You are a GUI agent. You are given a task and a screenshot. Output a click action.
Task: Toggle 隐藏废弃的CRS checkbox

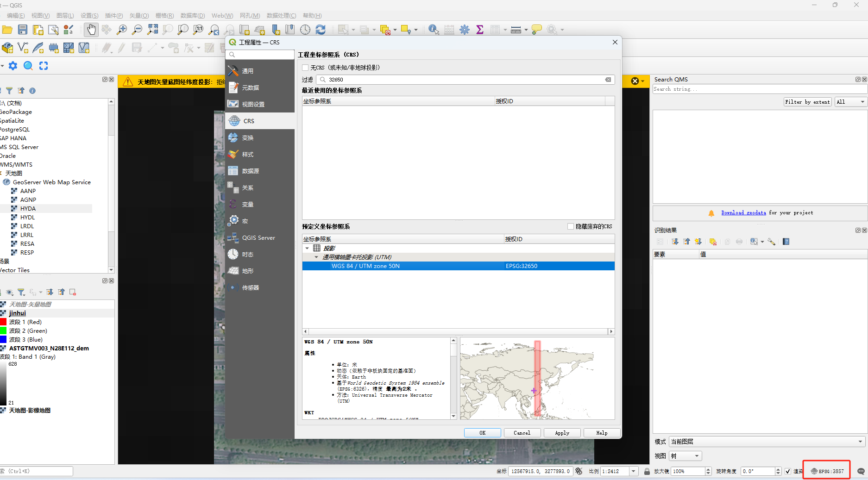571,226
